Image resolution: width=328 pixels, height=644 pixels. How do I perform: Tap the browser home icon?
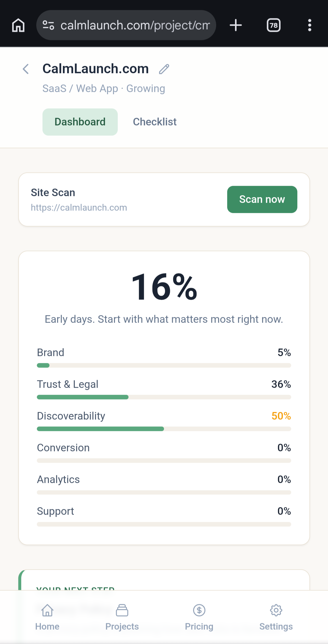tap(18, 25)
